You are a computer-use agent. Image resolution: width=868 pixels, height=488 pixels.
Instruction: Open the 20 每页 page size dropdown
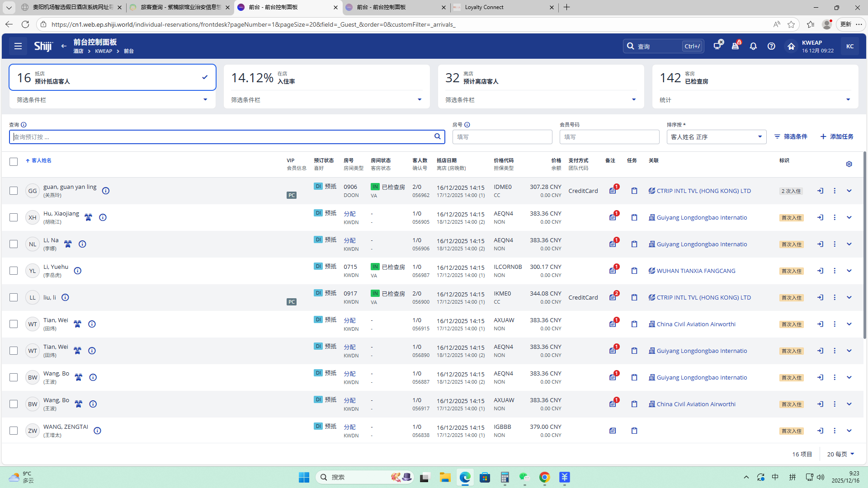point(840,454)
